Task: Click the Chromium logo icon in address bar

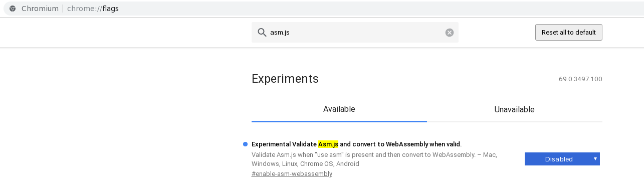Action: (x=13, y=9)
